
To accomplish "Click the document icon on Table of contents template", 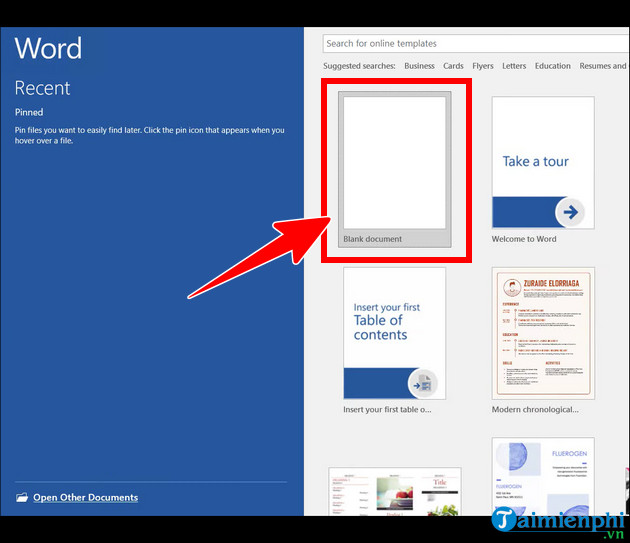I will click(423, 384).
